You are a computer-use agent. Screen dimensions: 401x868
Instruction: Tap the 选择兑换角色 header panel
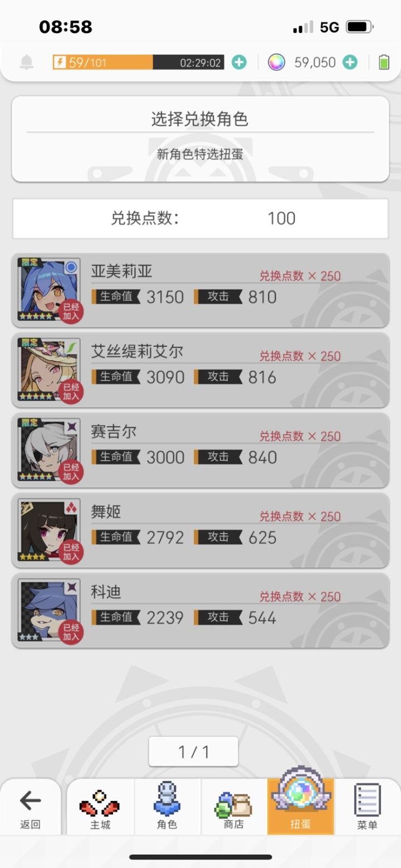[200, 139]
